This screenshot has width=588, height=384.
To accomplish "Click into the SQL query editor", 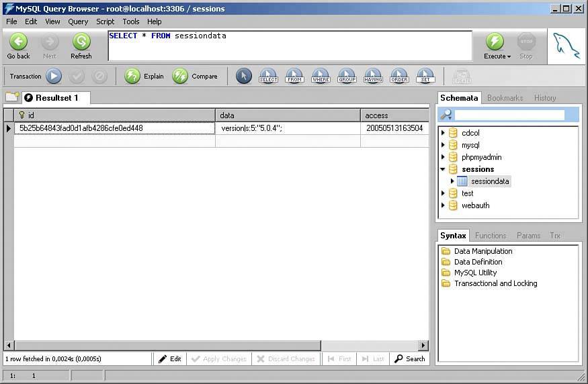I will [x=290, y=46].
